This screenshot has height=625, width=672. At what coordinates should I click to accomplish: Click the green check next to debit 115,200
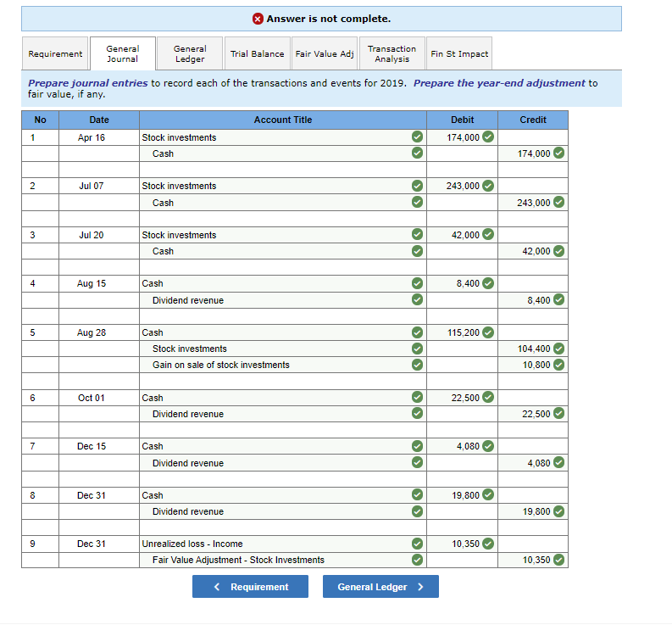coord(488,332)
